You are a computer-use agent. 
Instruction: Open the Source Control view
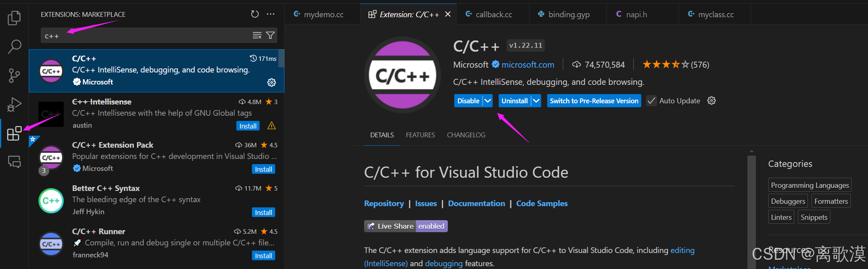coord(14,76)
